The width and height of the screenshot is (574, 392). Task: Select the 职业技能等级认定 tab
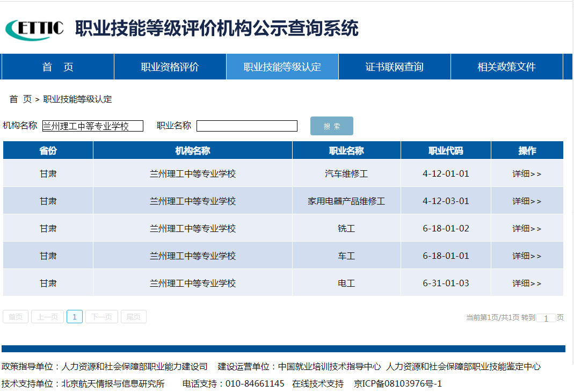point(282,67)
